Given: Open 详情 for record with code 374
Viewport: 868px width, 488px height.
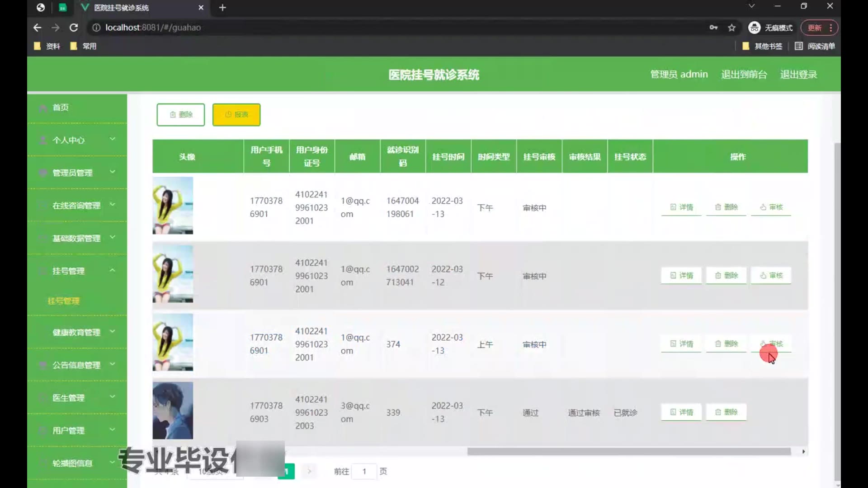Looking at the screenshot, I should pyautogui.click(x=681, y=344).
